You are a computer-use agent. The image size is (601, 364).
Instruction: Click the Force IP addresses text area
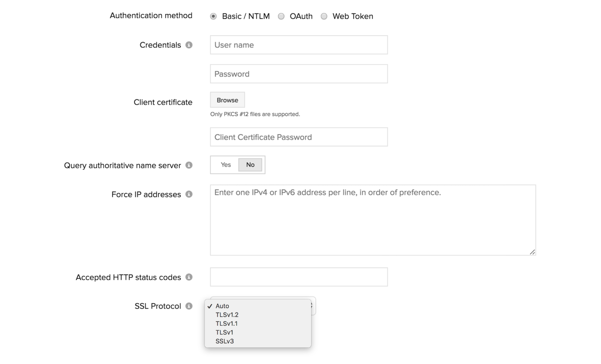pos(373,220)
